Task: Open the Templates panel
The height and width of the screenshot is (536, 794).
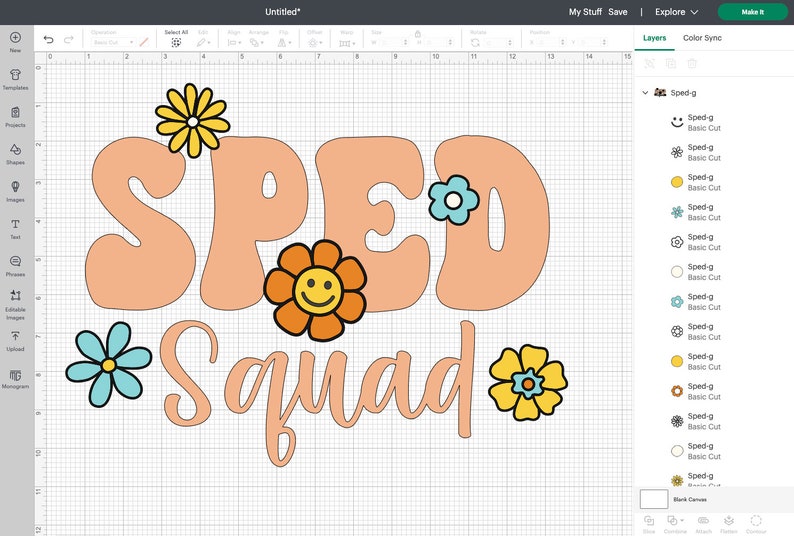Action: [x=15, y=80]
